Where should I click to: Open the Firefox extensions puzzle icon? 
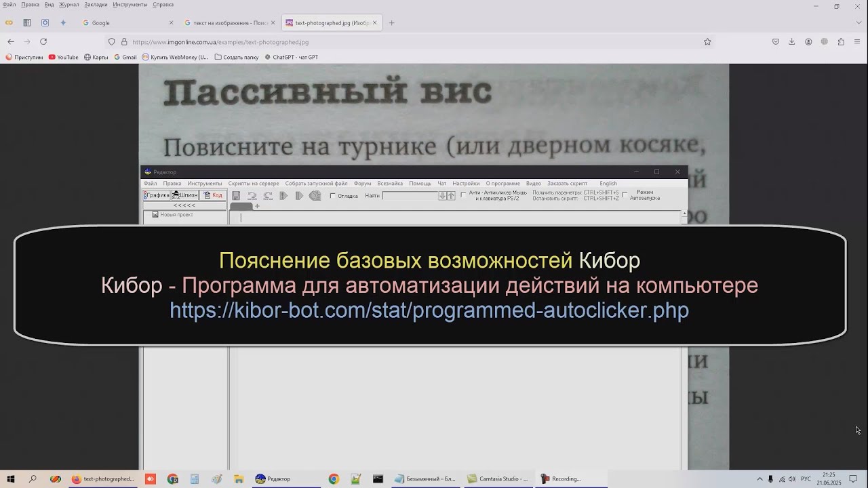click(x=841, y=41)
